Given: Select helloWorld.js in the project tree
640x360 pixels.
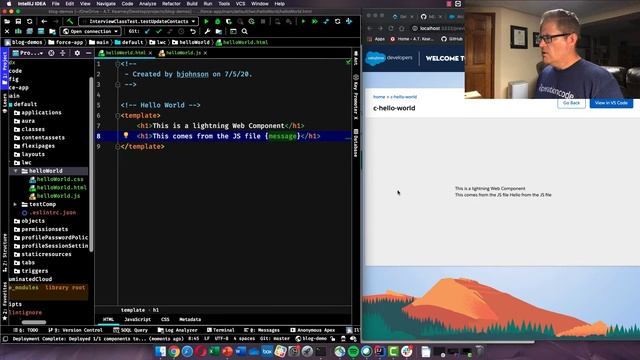Looking at the screenshot, I should point(55,196).
